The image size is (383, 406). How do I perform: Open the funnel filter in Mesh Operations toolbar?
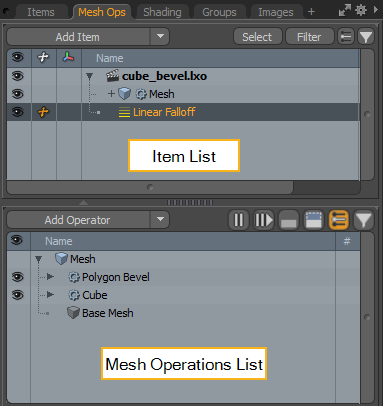click(363, 220)
